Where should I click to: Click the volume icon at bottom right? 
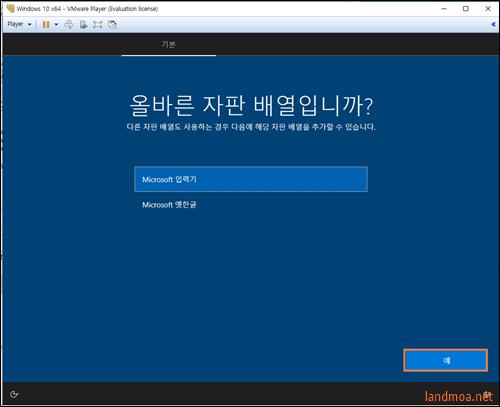(488, 394)
